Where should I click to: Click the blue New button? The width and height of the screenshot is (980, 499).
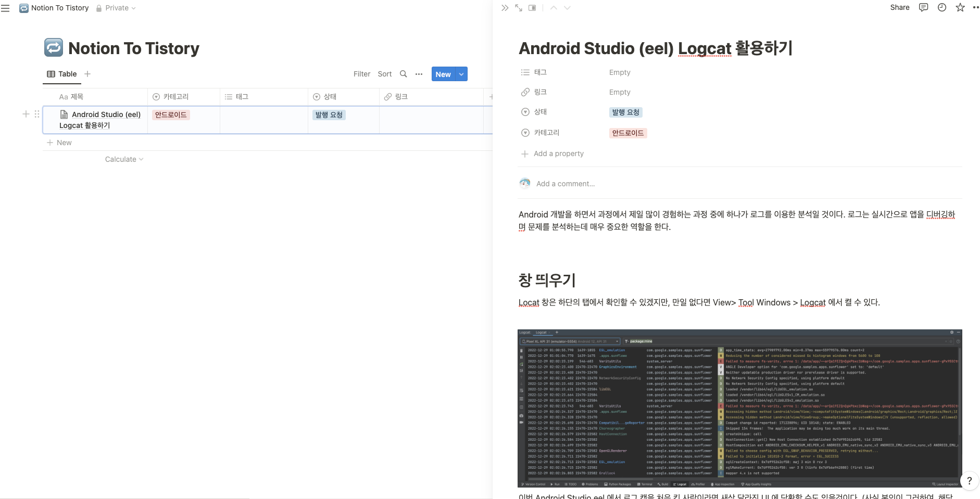click(x=443, y=74)
